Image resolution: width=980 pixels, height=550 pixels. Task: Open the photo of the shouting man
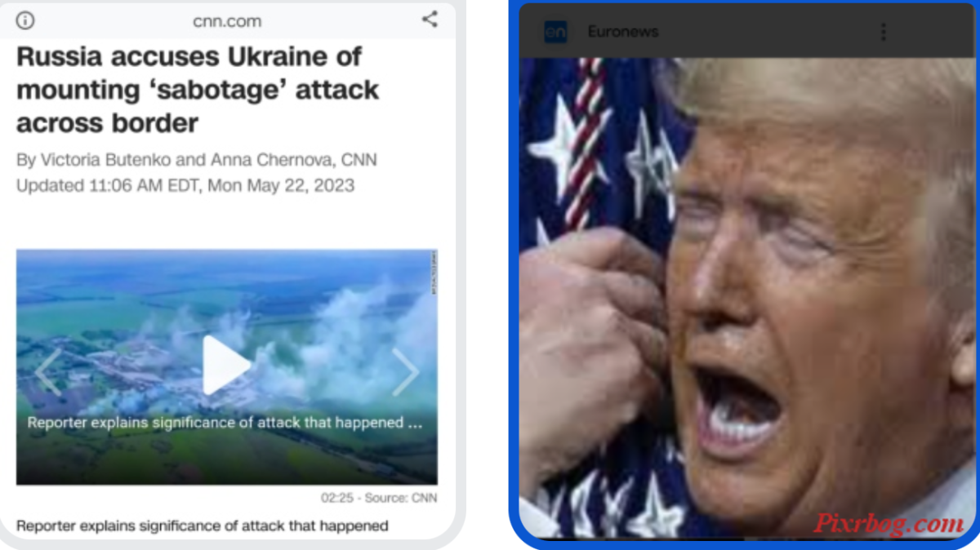click(x=747, y=298)
